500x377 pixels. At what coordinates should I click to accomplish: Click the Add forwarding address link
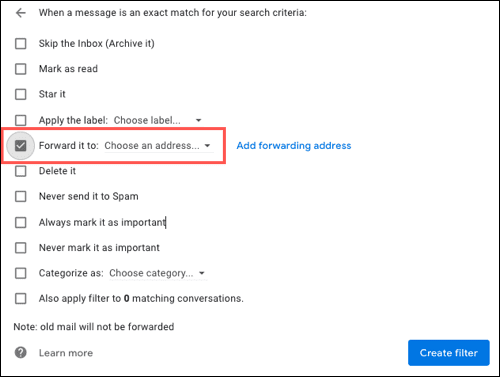pos(294,146)
